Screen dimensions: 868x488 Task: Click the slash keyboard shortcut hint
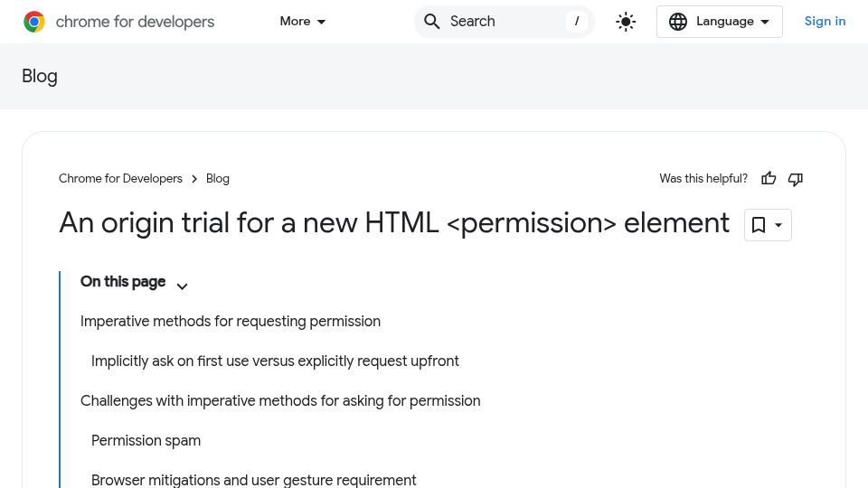tap(577, 22)
